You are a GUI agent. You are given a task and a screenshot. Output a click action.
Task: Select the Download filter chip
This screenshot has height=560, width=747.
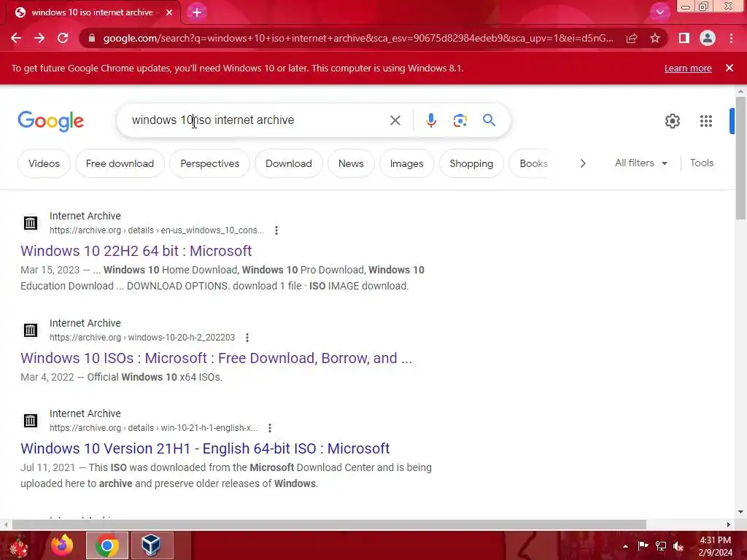click(289, 163)
